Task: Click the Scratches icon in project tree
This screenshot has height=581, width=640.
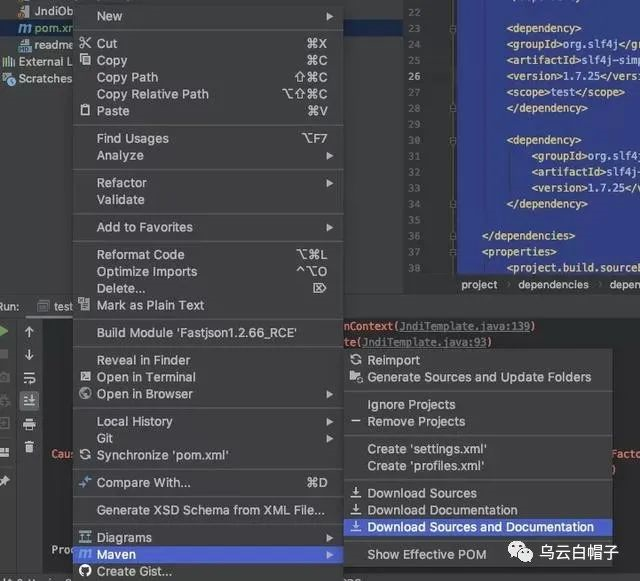Action: (9, 78)
